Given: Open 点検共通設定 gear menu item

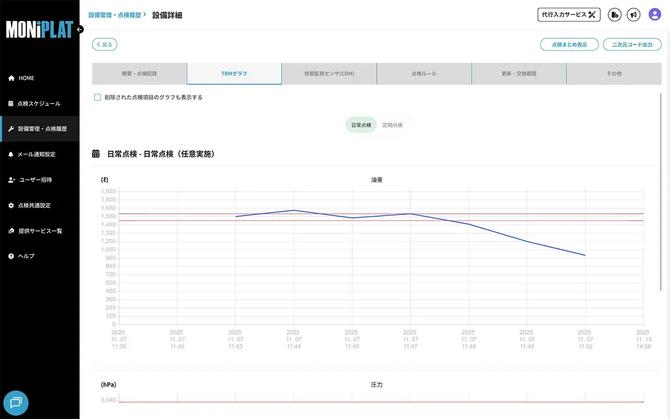Looking at the screenshot, I should [34, 205].
